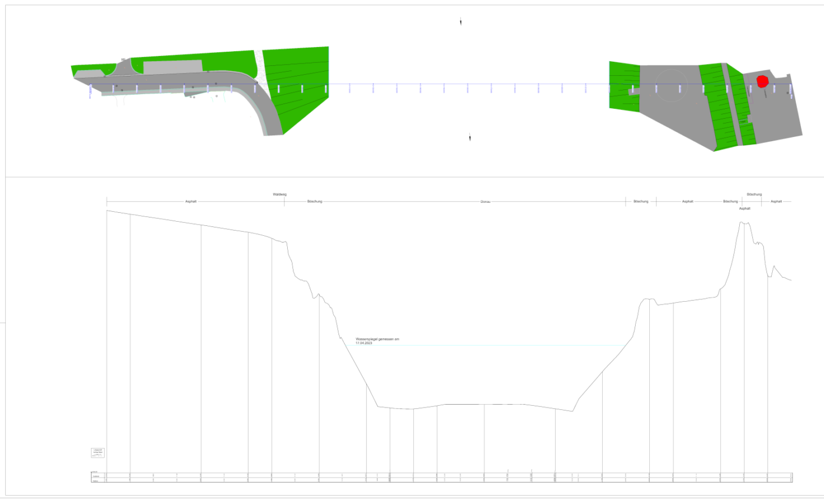Click the 'Donau' label in the profile header

(486, 202)
